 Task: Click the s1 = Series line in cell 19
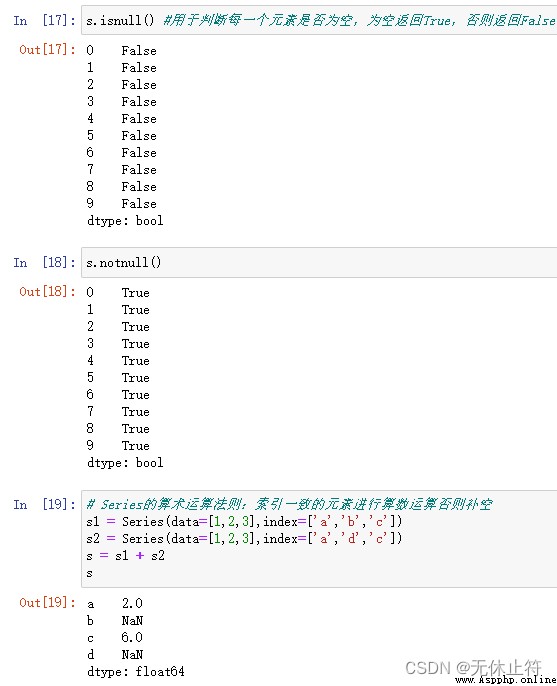(x=244, y=521)
